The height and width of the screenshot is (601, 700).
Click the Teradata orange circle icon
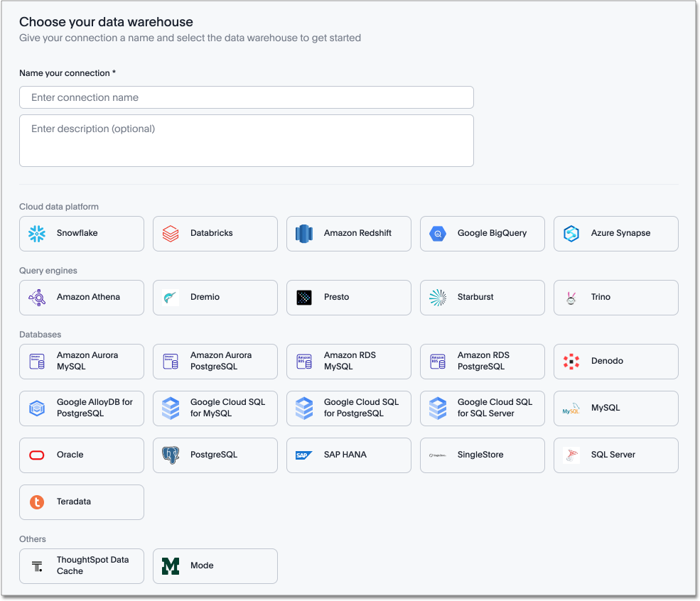37,502
